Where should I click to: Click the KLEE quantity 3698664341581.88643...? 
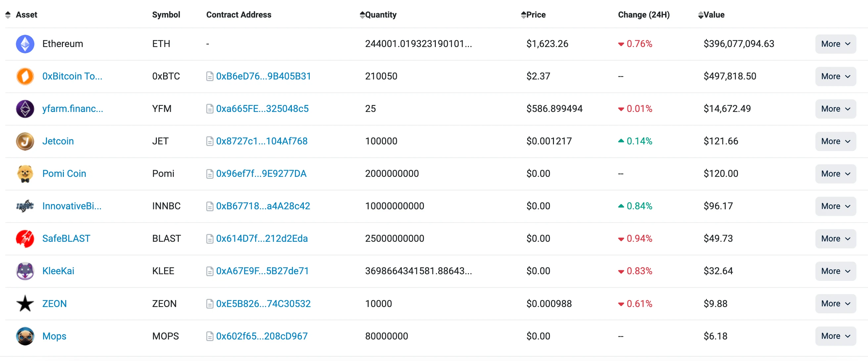pyautogui.click(x=419, y=271)
